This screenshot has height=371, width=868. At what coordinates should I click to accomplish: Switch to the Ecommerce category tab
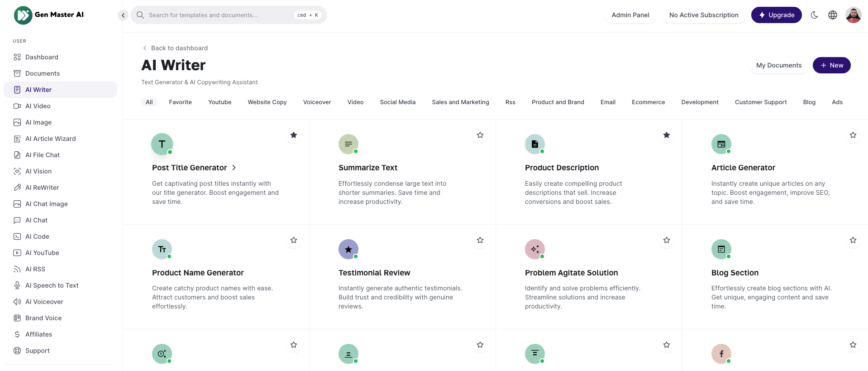pyautogui.click(x=648, y=102)
